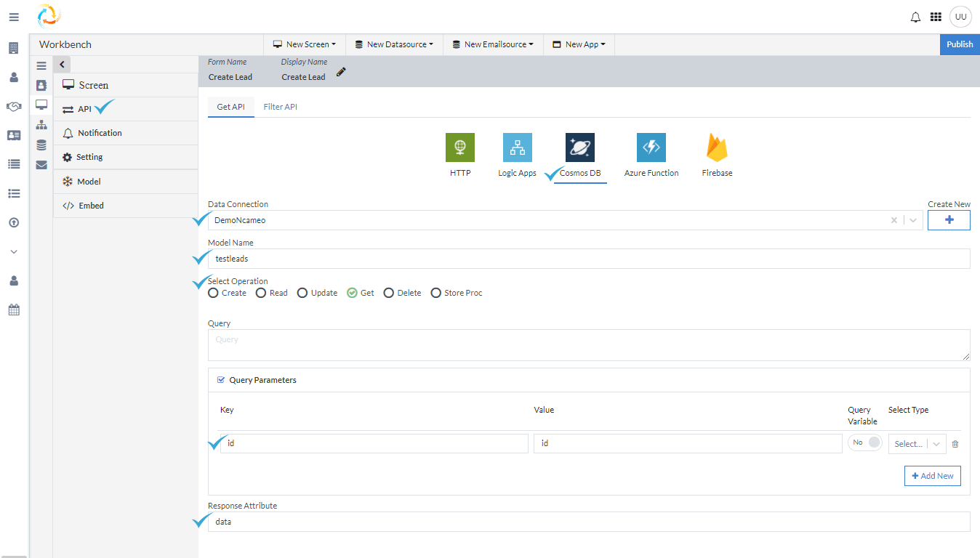Open the Setting section
The height and width of the screenshot is (558, 980).
tap(125, 157)
